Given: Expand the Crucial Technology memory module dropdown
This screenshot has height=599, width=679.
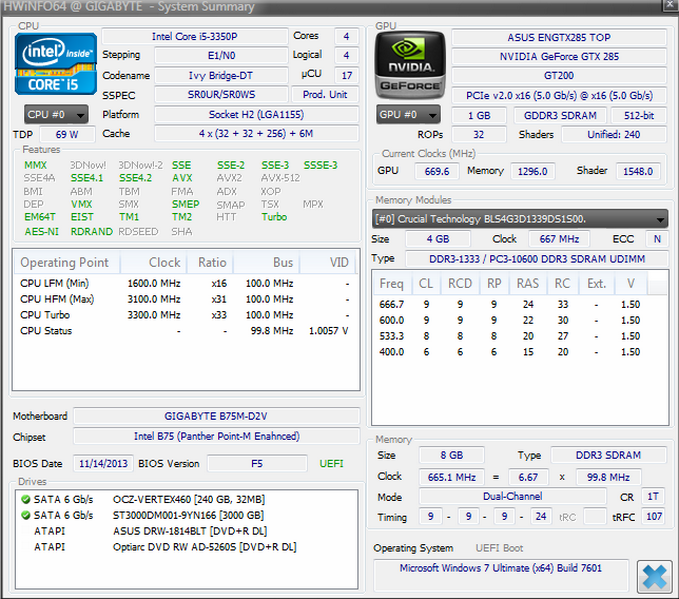Looking at the screenshot, I should pos(519,219).
